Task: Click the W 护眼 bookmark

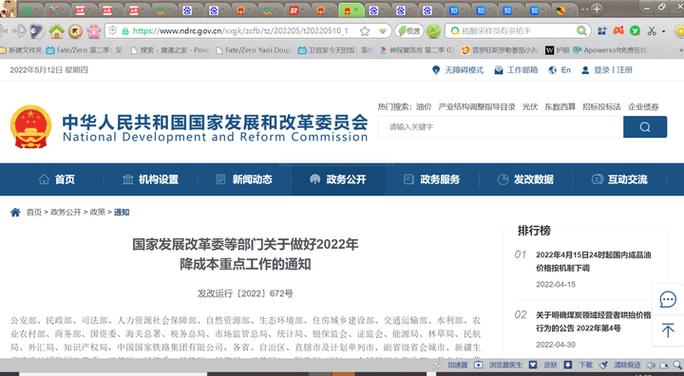Action: [557, 50]
